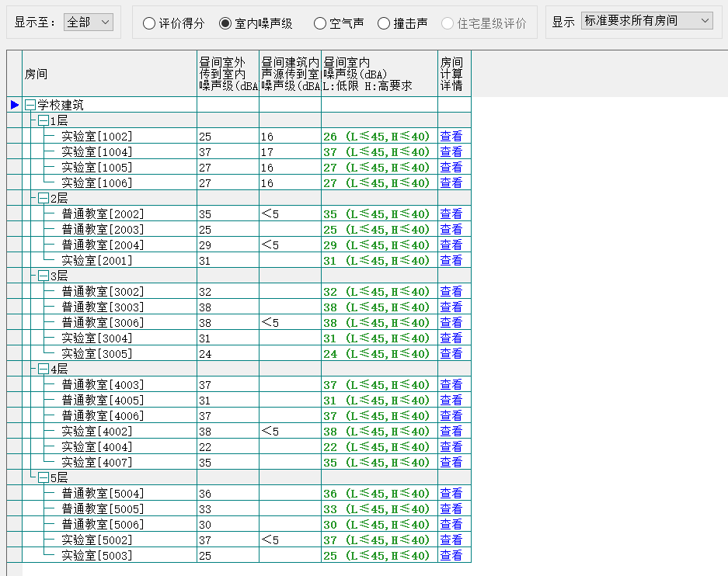
Task: Open 查看 details for 普通教室[2002]
Action: point(451,214)
